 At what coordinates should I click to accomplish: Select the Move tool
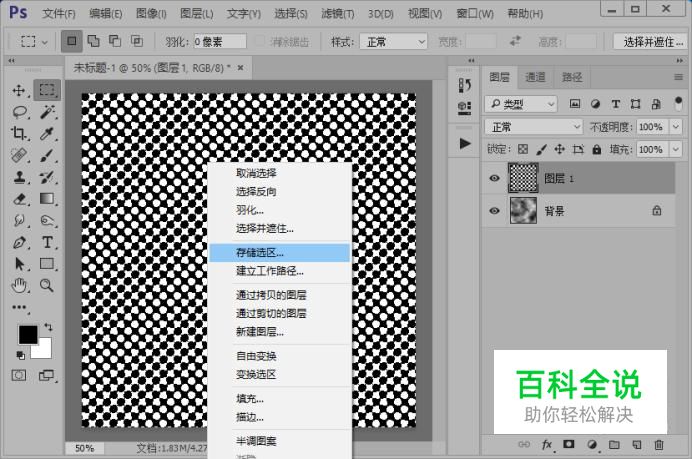(19, 90)
